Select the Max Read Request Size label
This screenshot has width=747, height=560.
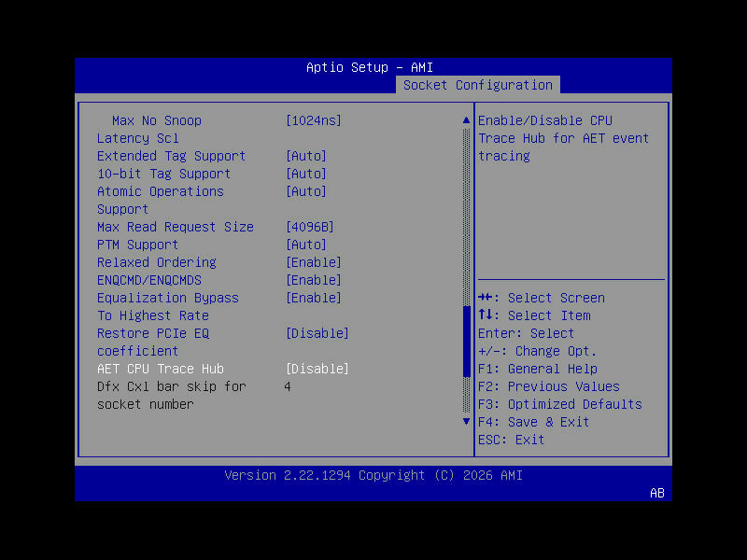[176, 227]
